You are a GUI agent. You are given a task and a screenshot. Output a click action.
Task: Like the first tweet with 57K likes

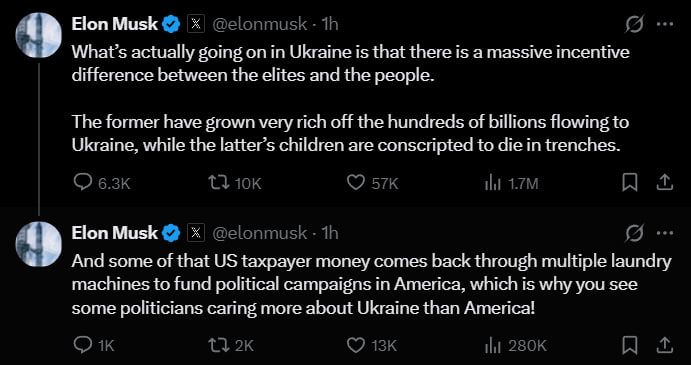pyautogui.click(x=373, y=183)
